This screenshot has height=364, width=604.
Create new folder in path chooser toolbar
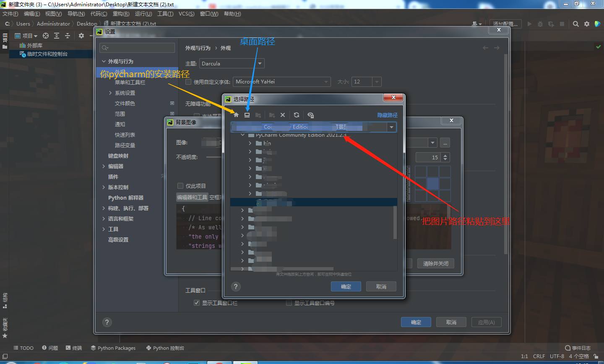click(272, 115)
